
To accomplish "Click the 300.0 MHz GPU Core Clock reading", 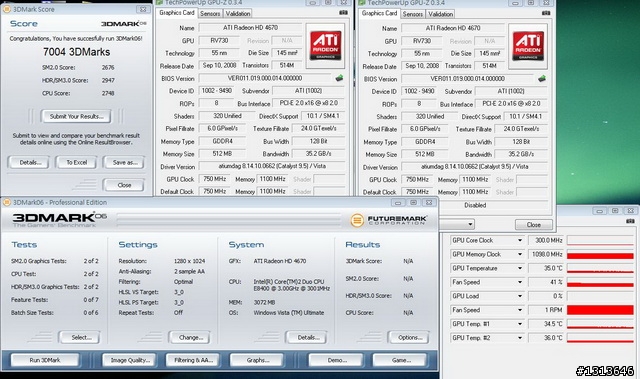I will [x=546, y=240].
